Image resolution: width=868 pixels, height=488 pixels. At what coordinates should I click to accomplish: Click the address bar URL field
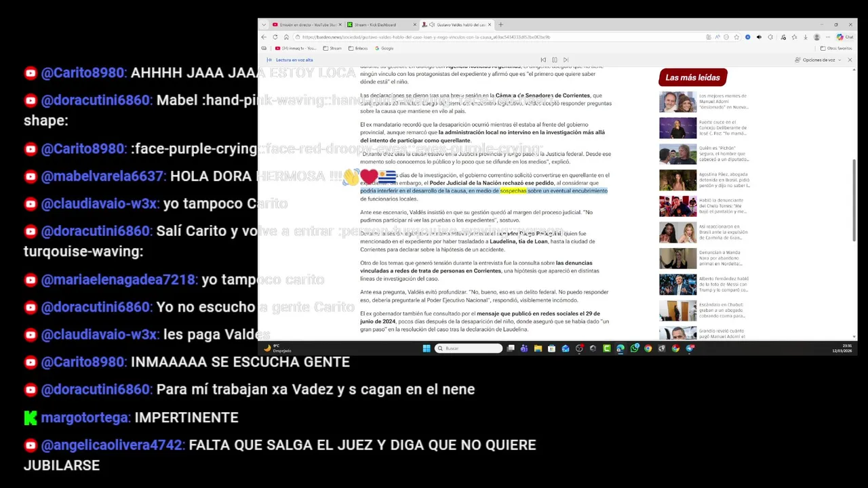point(500,37)
